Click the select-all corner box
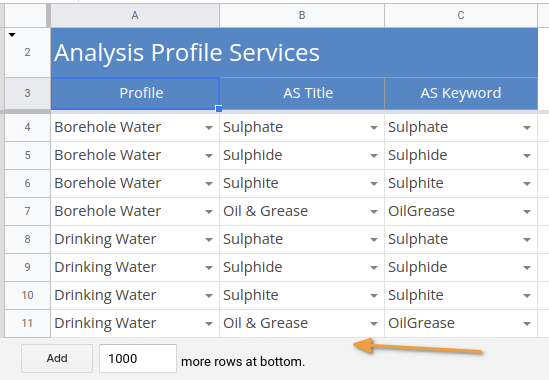 coord(25,15)
